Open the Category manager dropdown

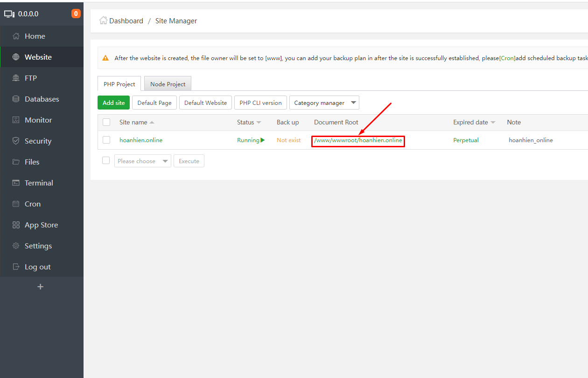pos(324,103)
